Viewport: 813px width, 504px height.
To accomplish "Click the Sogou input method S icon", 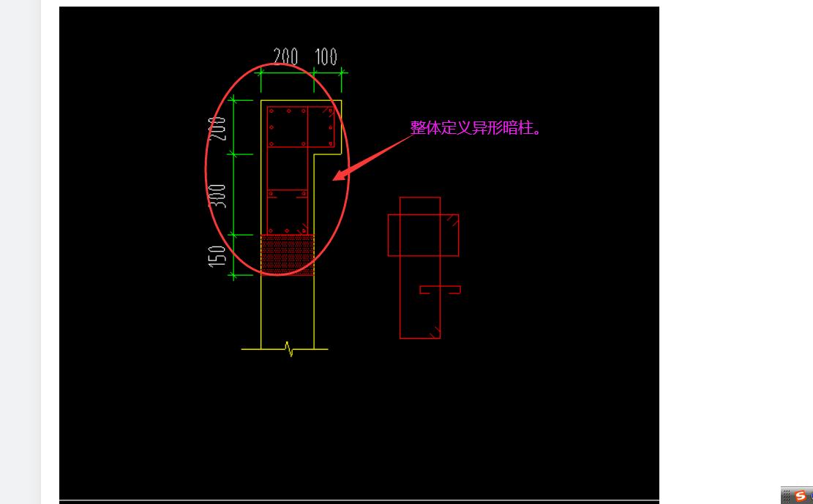I will click(x=801, y=496).
